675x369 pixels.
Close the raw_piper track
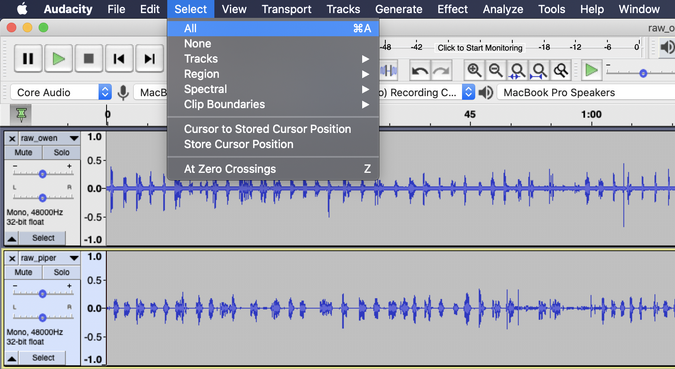point(12,258)
